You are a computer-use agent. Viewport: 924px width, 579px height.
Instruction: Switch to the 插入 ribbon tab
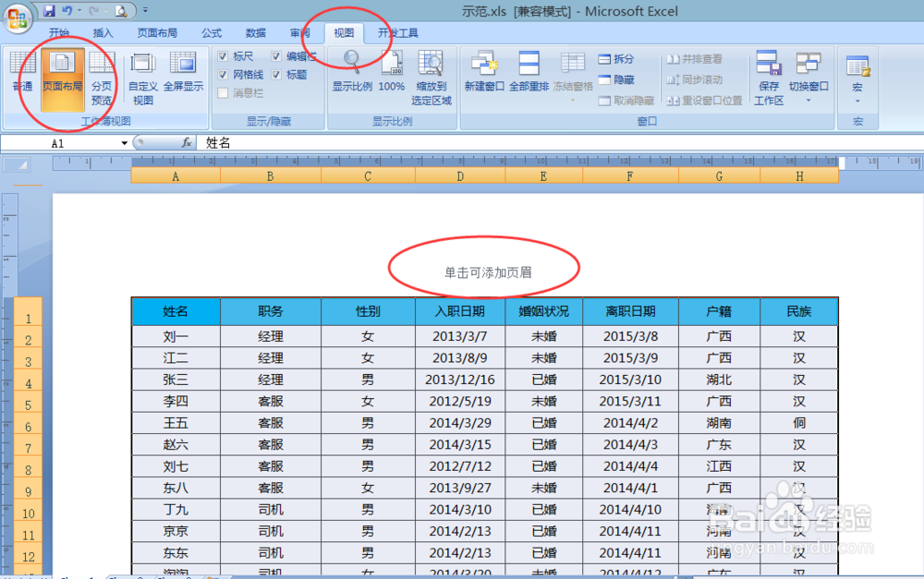(102, 32)
